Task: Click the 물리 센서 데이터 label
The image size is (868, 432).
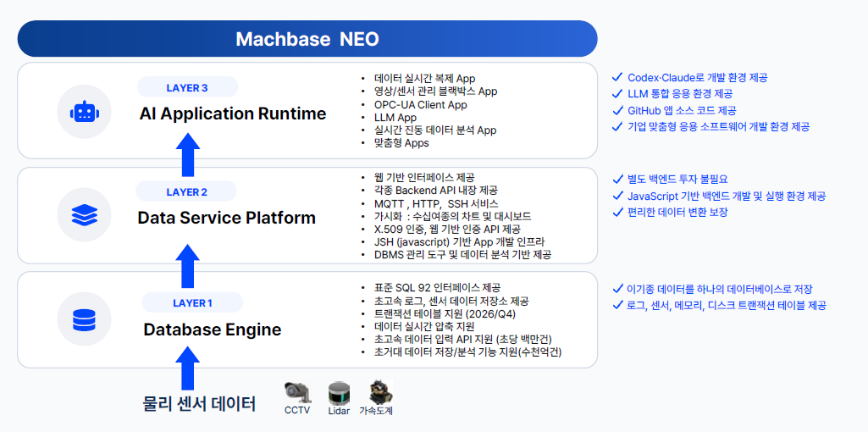Action: point(199,404)
